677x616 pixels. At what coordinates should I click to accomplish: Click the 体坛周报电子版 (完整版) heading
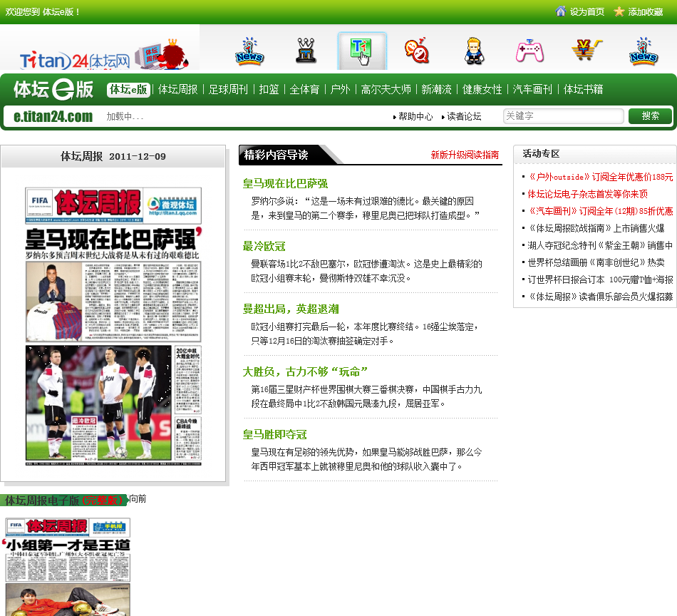[64, 500]
